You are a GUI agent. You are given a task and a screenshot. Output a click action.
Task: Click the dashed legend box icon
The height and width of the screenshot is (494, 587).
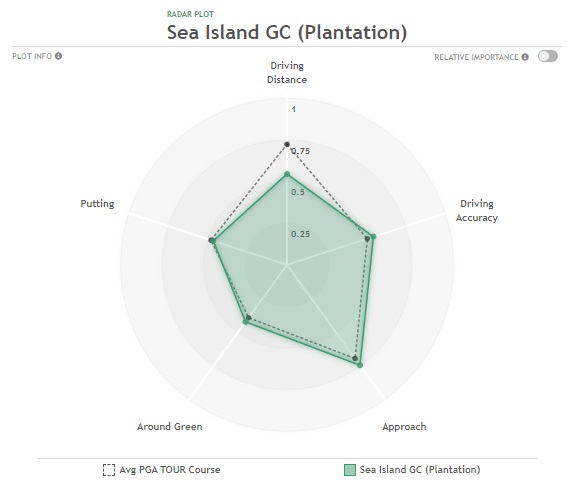[x=109, y=470]
